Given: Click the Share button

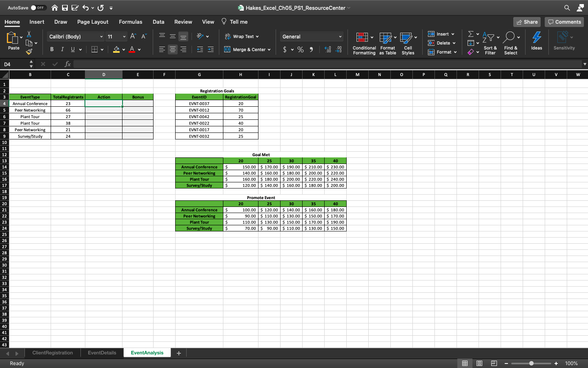Looking at the screenshot, I should [x=527, y=22].
